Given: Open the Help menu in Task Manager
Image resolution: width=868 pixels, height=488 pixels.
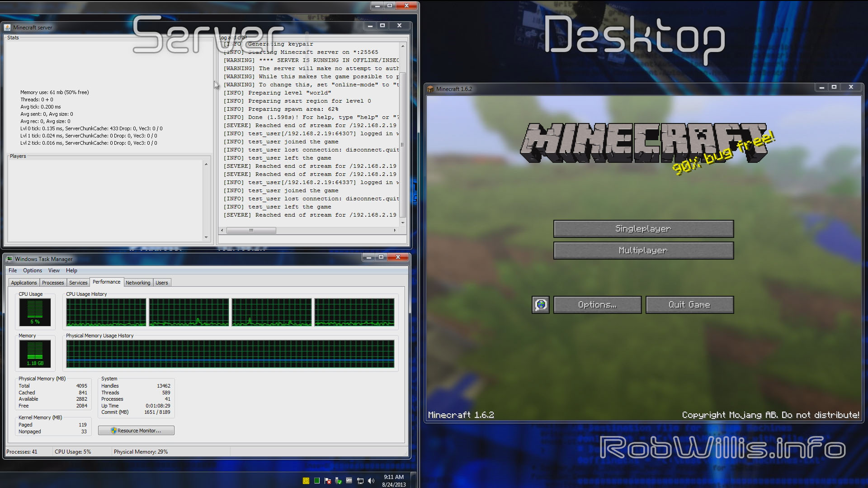Looking at the screenshot, I should tap(71, 270).
